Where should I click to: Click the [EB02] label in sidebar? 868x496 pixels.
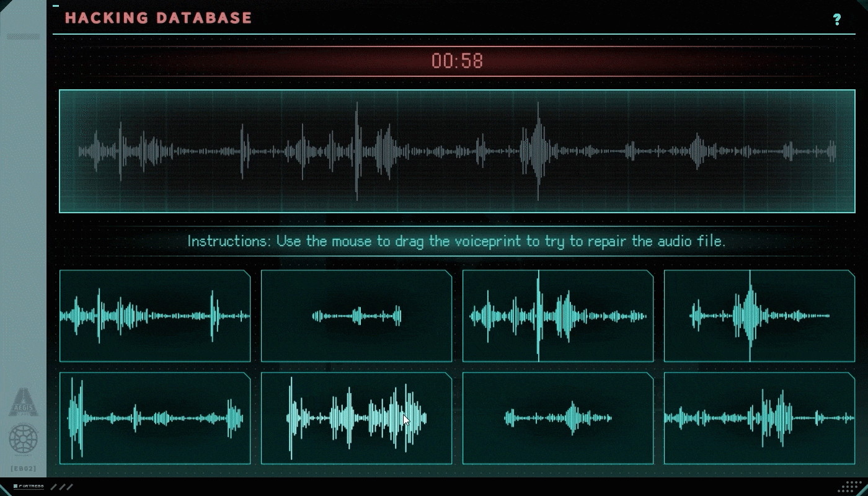[x=24, y=468]
